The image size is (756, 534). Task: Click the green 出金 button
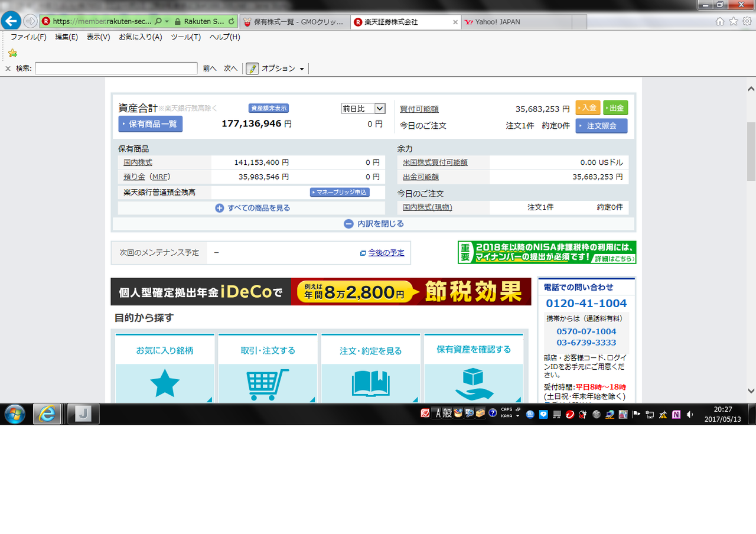point(615,108)
